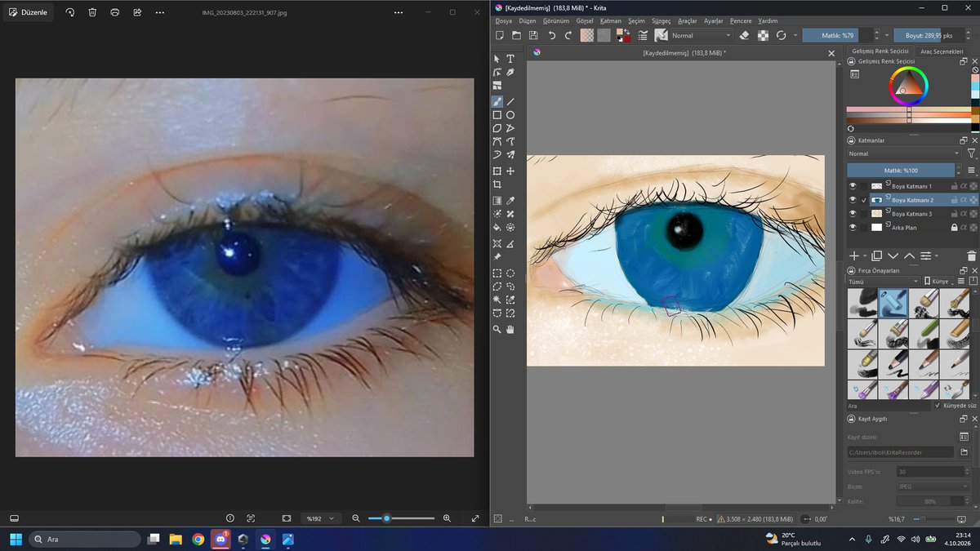Open the Ayarlar menu
Screen dimensions: 980x551
(713, 20)
